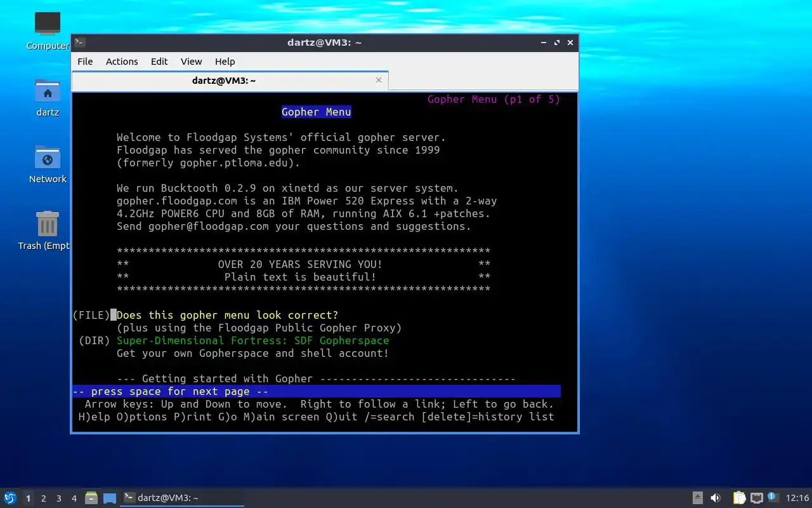Switch to workspace 3
Image resolution: width=812 pixels, height=508 pixels.
click(59, 498)
